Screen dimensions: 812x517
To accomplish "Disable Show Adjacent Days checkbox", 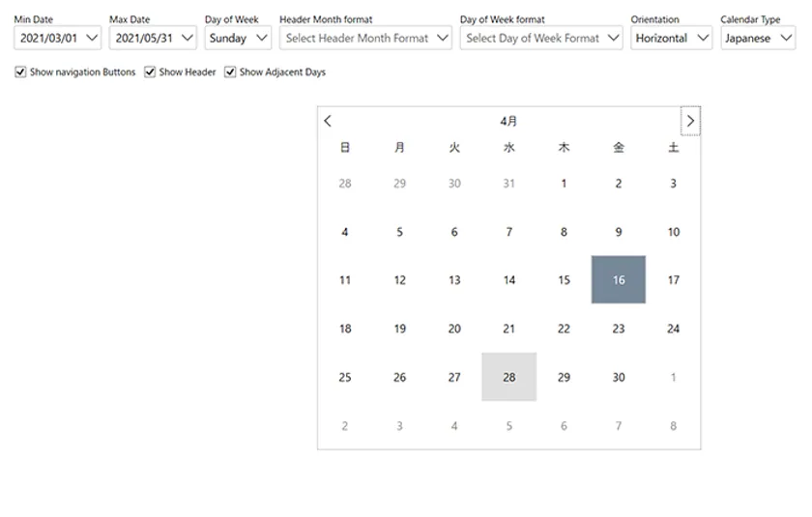I will 231,72.
